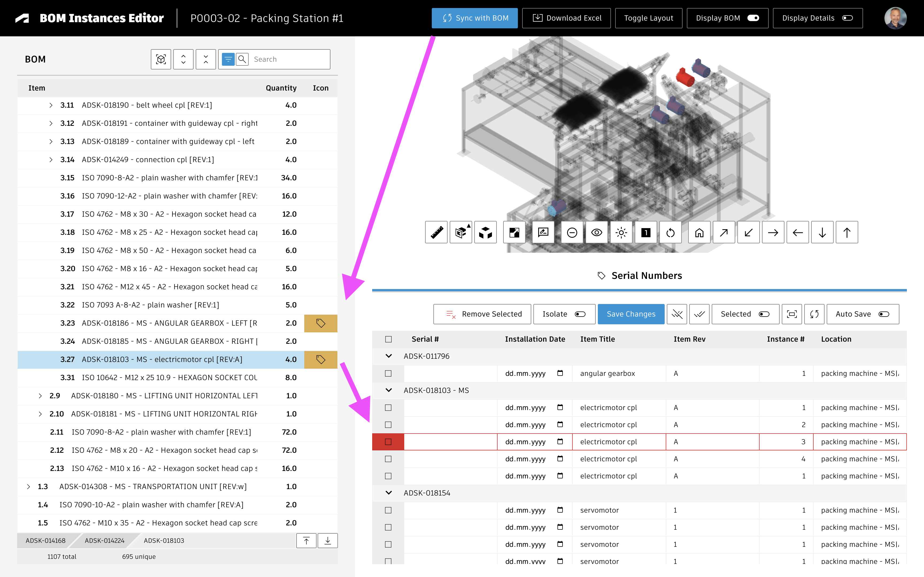Check the box for electricmotor instance 3
Screen dimensions: 924x577
pos(388,442)
